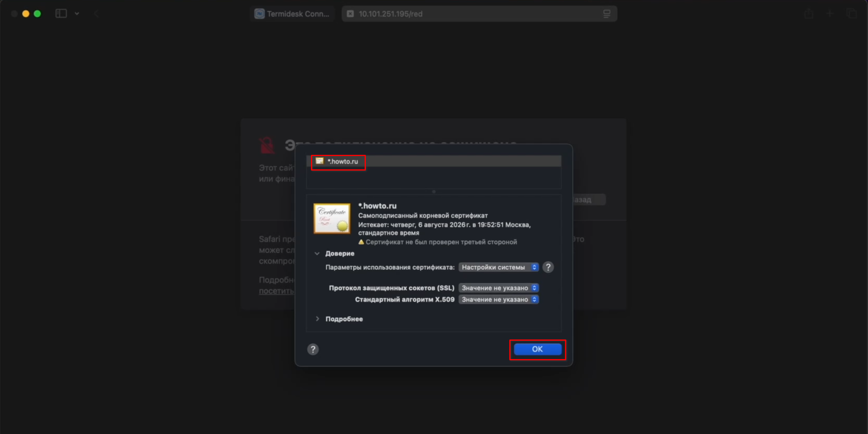The image size is (868, 434).
Task: Click the tab overview icon
Action: point(851,14)
